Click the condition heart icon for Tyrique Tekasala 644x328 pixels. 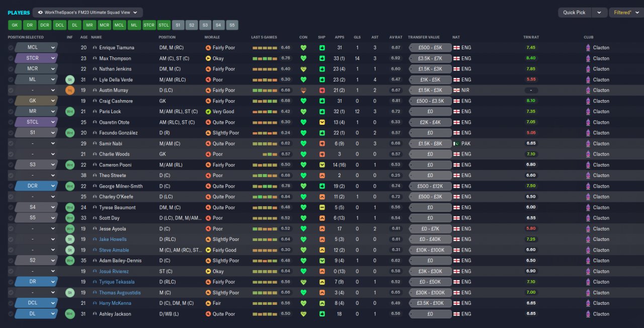[303, 282]
